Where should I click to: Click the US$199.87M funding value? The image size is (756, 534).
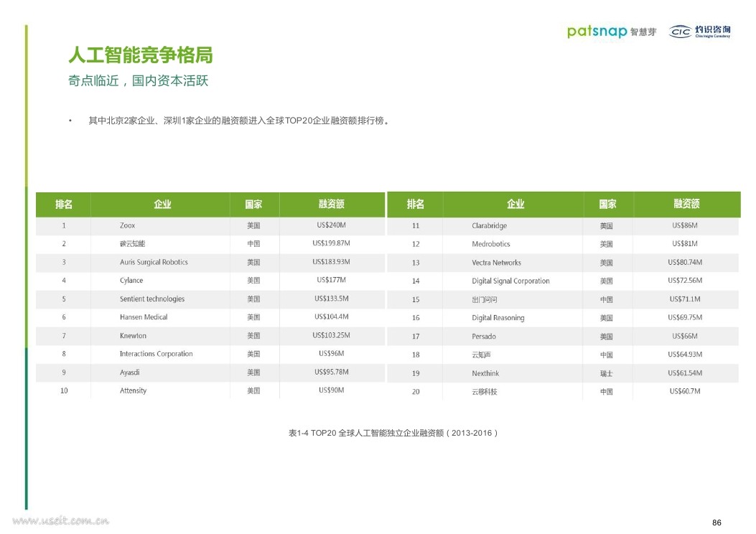point(331,243)
